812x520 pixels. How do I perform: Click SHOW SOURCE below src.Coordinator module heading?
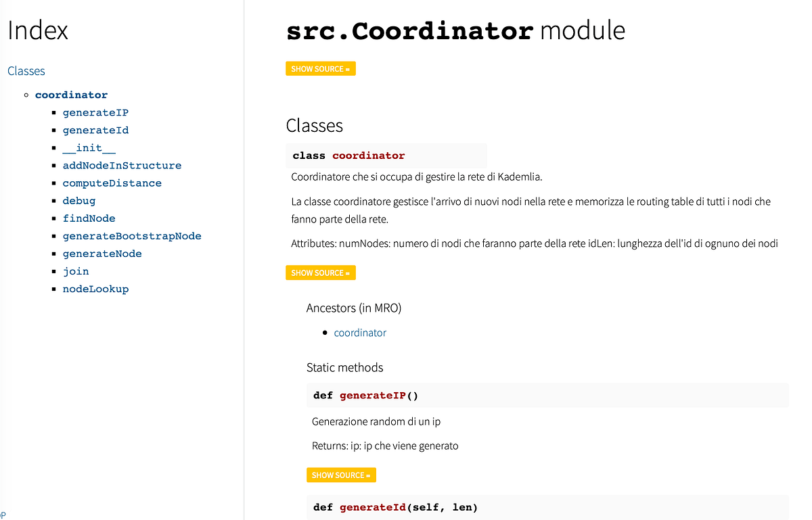click(x=320, y=68)
